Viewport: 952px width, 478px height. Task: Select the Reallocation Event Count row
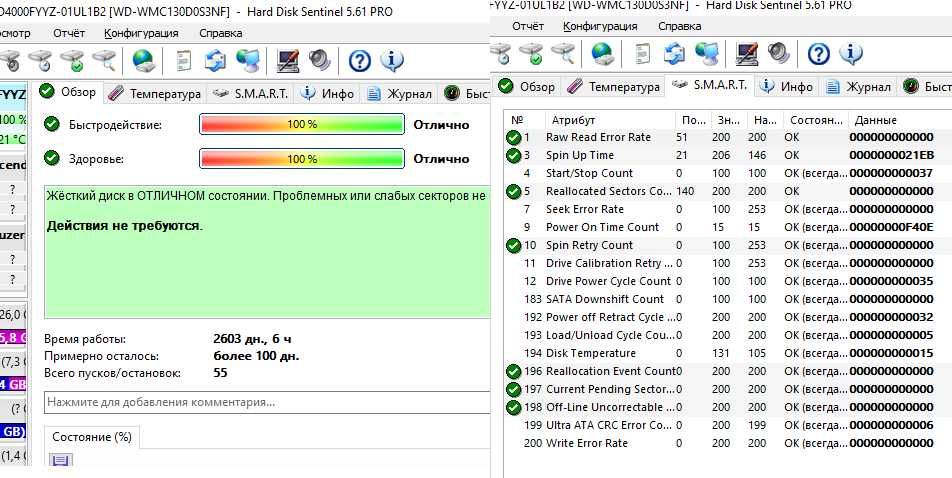point(727,370)
